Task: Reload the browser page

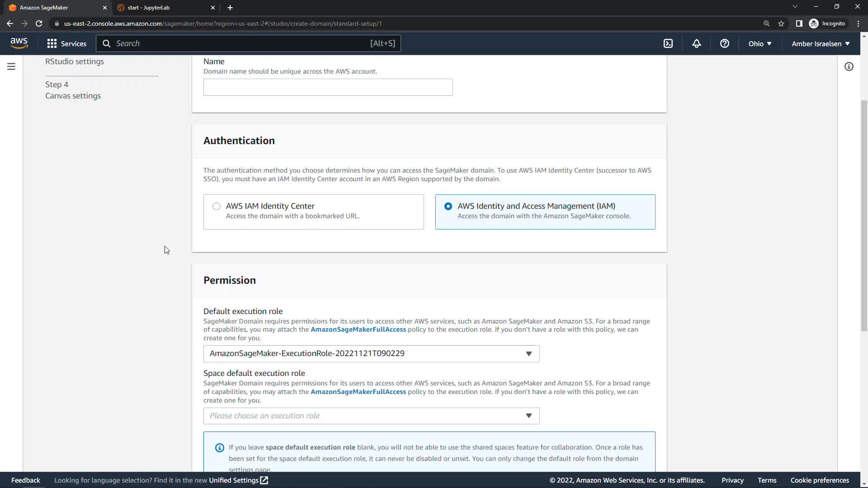Action: point(39,23)
